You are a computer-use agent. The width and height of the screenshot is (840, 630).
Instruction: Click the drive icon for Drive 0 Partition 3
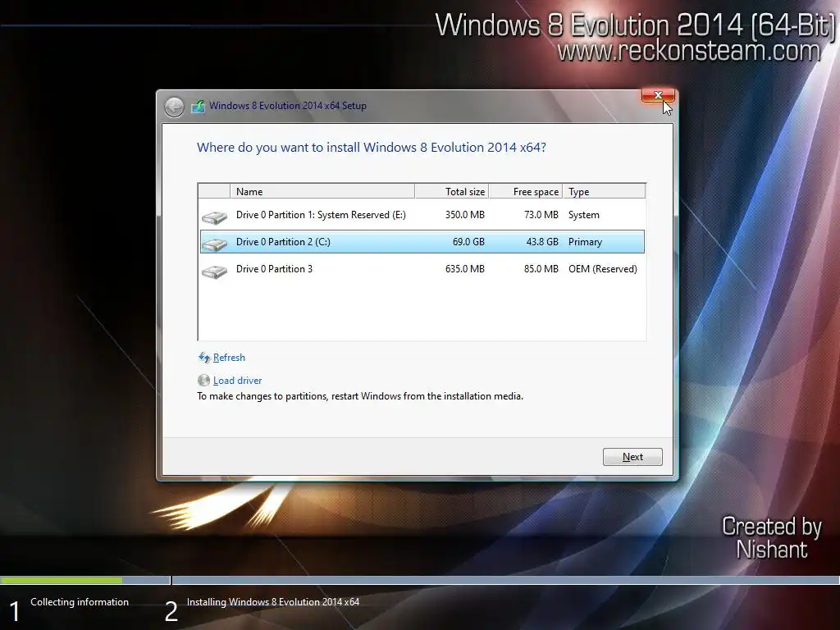point(214,272)
